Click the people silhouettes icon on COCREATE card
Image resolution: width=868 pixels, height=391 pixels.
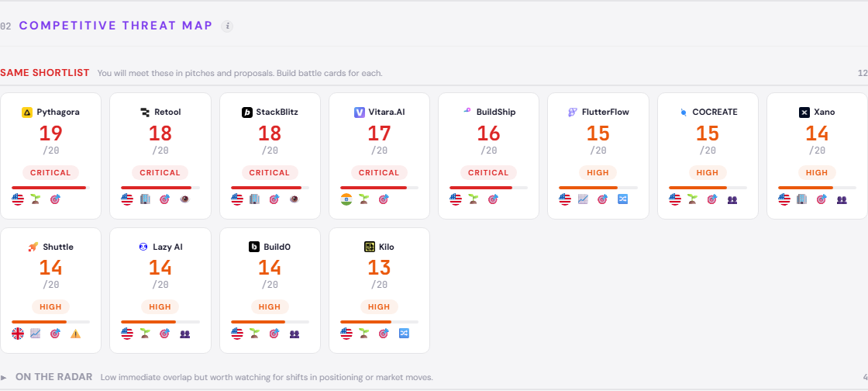[732, 199]
